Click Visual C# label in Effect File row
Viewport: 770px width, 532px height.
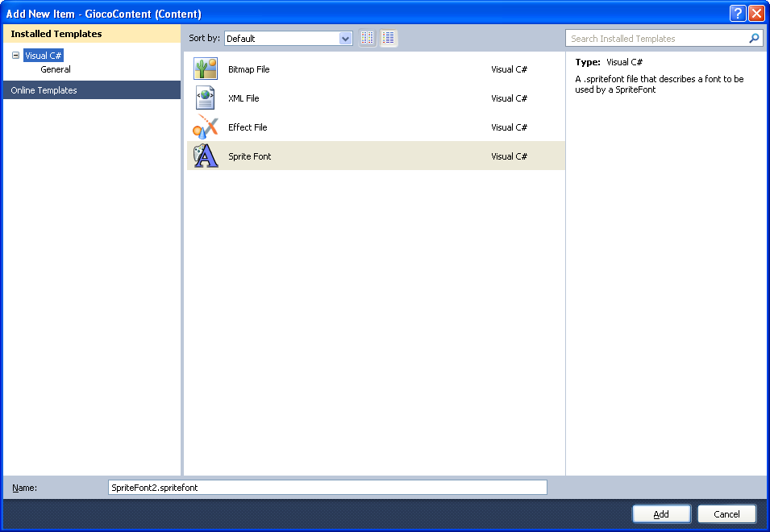[510, 127]
